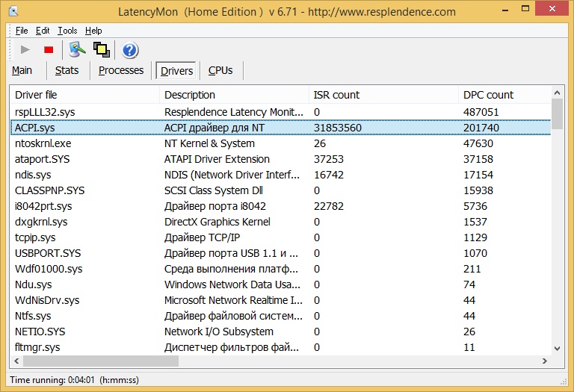Image resolution: width=574 pixels, height=392 pixels.
Task: Switch to the Stats tab
Action: coord(67,71)
